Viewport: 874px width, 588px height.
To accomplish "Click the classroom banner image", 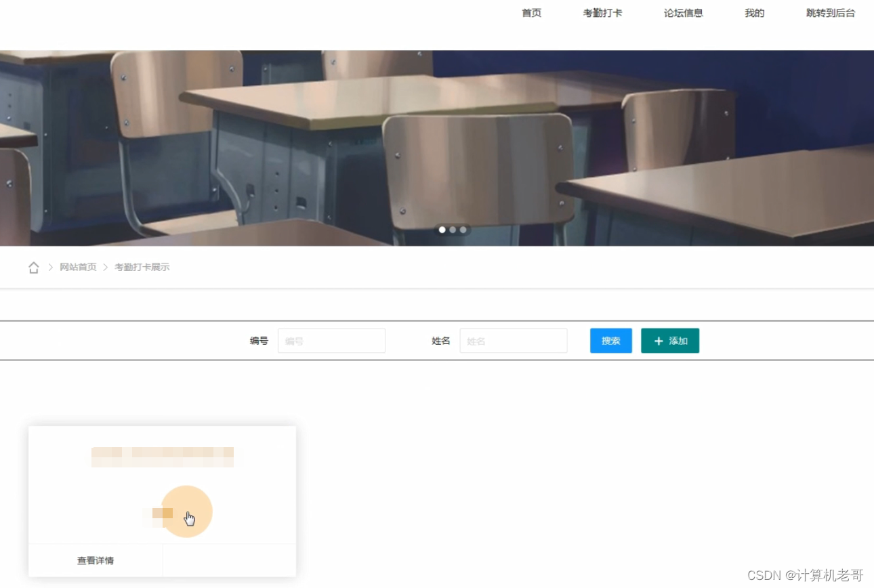I will point(437,147).
